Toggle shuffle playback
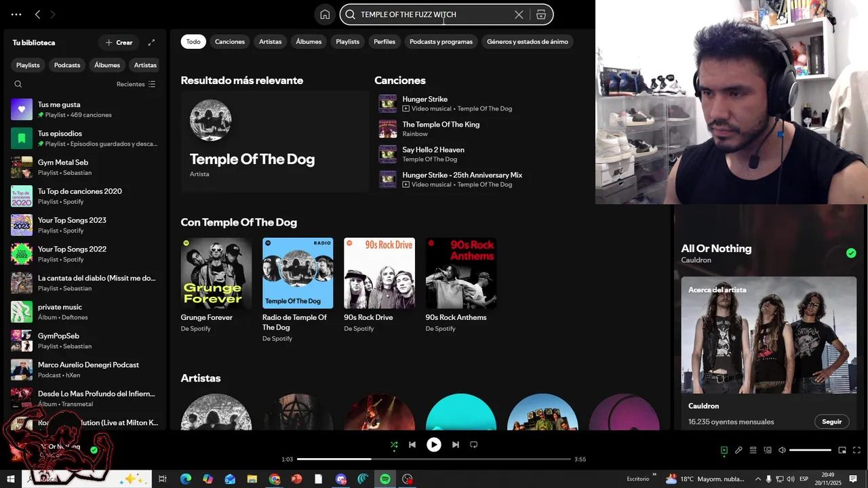This screenshot has width=868, height=488. click(x=394, y=445)
